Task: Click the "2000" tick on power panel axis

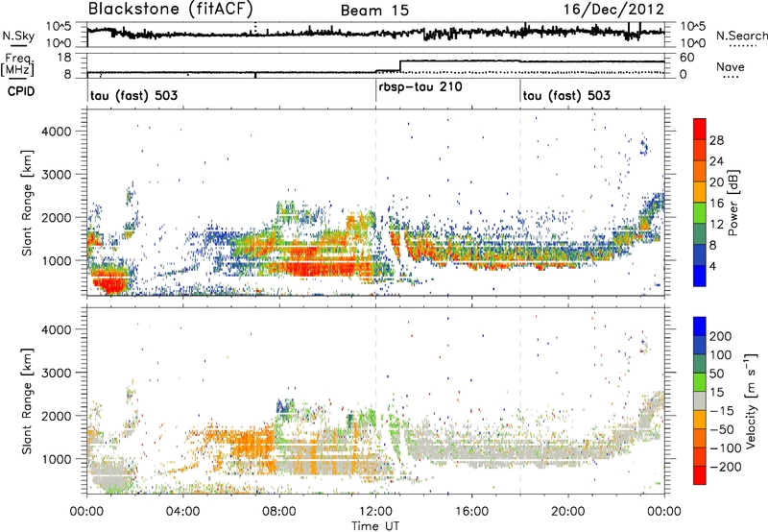Action: [x=57, y=217]
